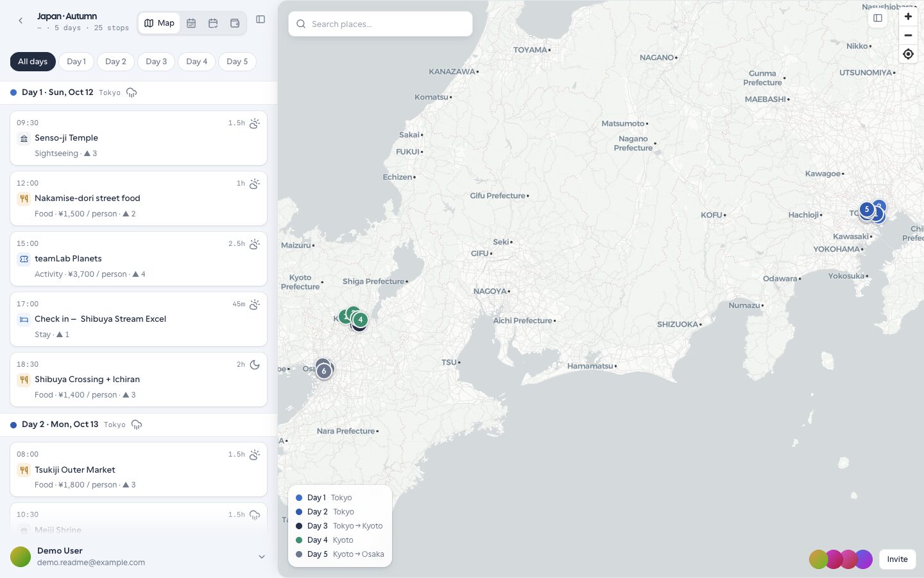Select the Day 3 Tokyo→Kyoto legend entry
Screen dimensions: 924x578
coord(339,526)
